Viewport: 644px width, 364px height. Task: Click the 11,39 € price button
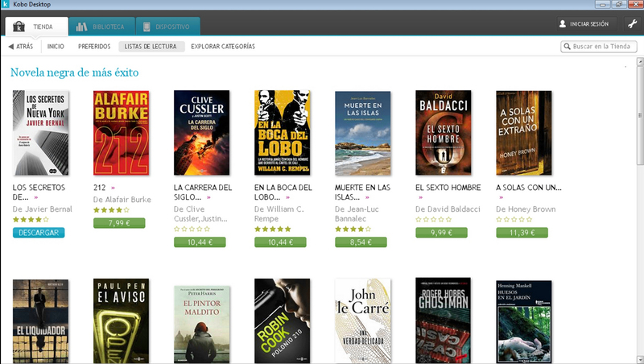click(522, 233)
